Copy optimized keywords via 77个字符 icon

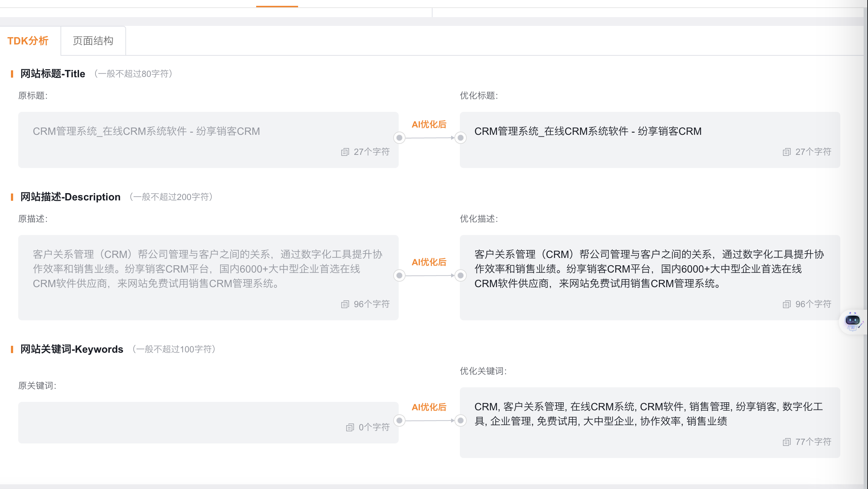coord(787,442)
